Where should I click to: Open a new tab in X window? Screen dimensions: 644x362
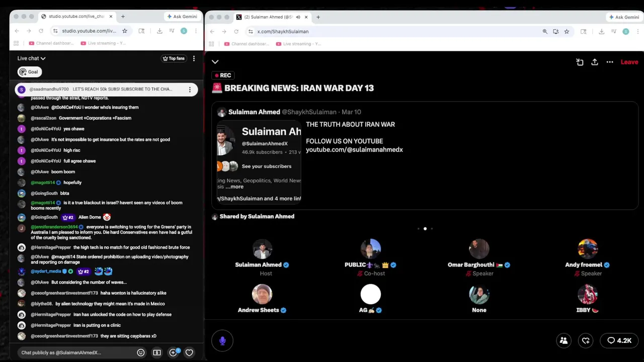click(318, 17)
